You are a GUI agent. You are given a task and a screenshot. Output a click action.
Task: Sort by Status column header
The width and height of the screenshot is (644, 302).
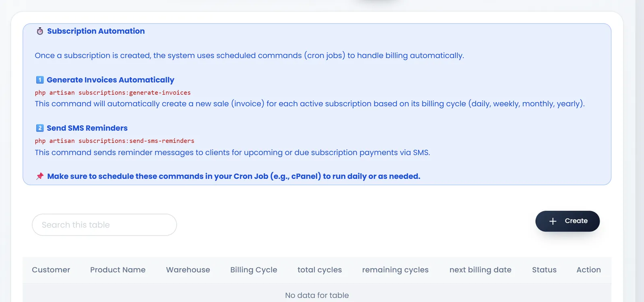[x=544, y=270]
